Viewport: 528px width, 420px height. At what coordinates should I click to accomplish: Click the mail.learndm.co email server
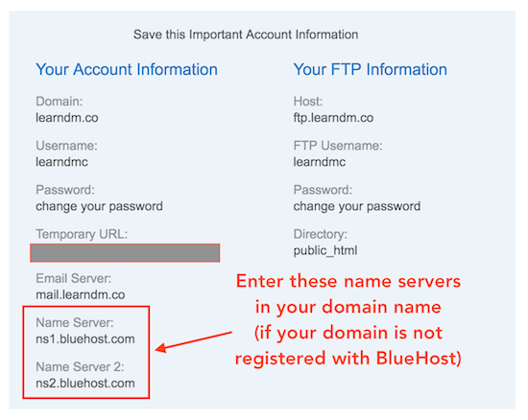[81, 295]
